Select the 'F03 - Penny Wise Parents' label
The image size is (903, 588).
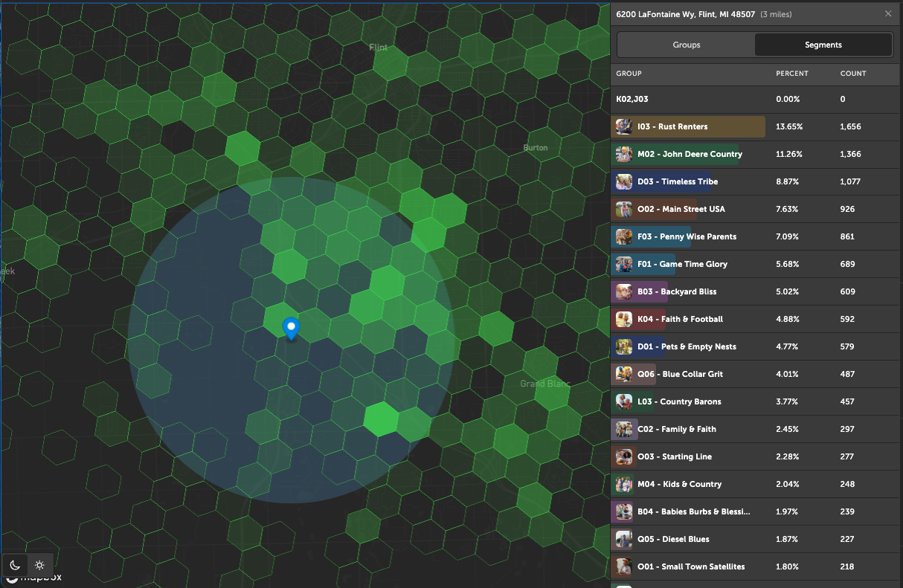click(687, 236)
